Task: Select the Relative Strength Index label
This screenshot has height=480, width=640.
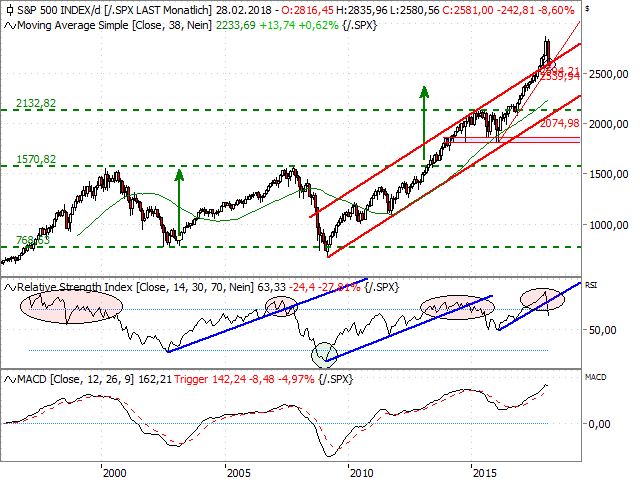Action: (75, 287)
